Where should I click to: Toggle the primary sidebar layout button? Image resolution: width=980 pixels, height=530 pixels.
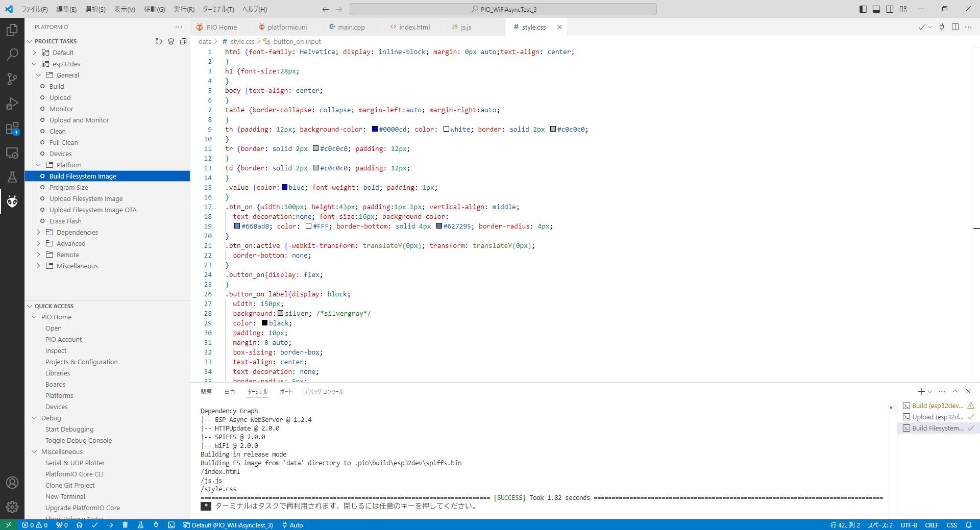pos(863,9)
